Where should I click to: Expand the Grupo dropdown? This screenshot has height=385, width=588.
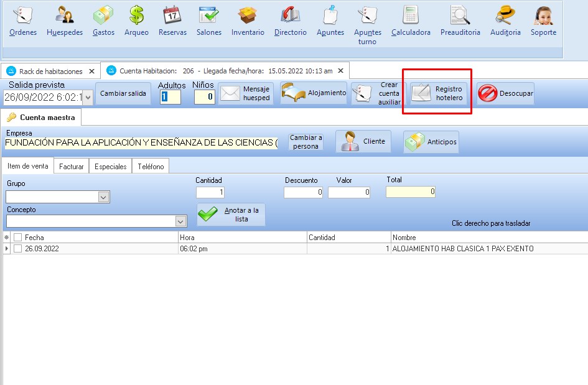click(x=103, y=197)
